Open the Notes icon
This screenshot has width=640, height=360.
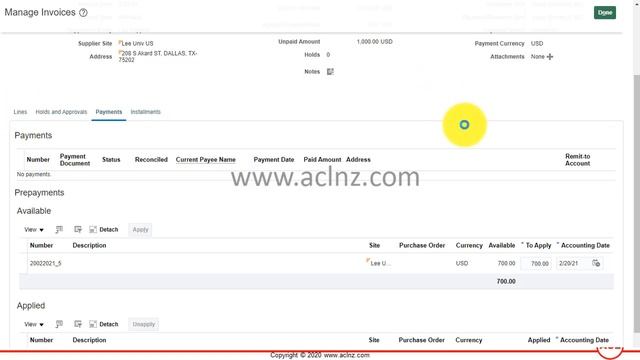coord(330,72)
